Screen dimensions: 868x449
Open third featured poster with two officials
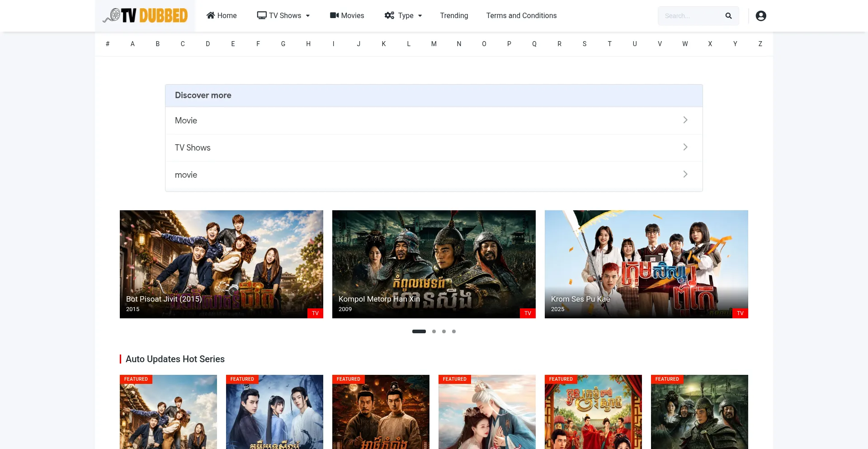click(x=381, y=412)
